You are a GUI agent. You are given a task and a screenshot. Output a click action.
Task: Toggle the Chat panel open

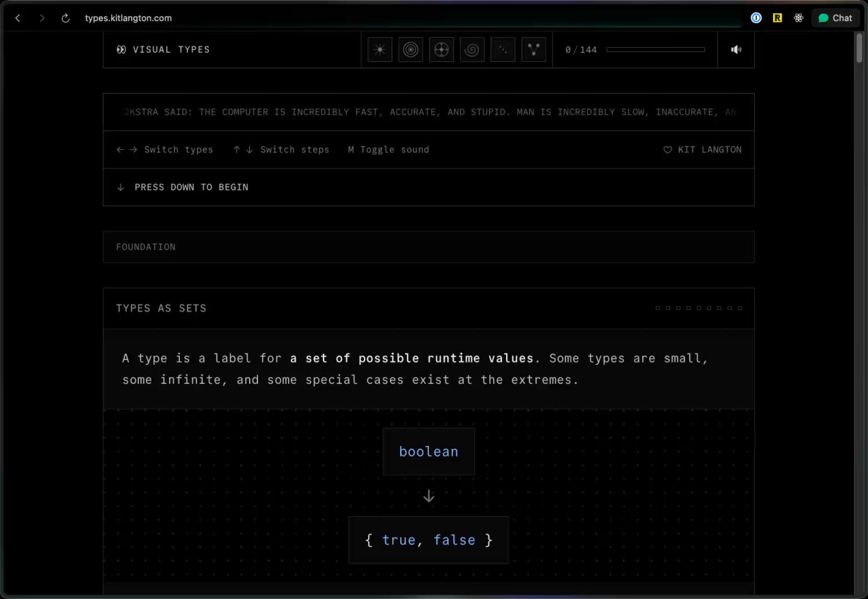coord(836,18)
